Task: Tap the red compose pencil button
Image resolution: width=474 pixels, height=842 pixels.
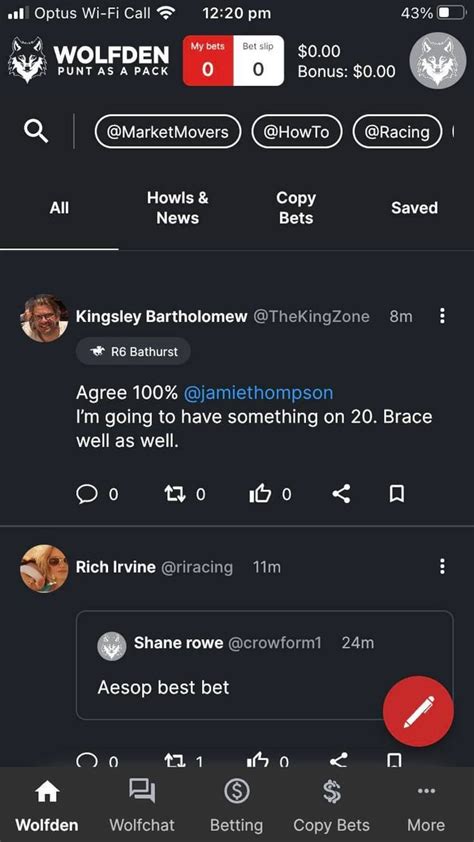Action: pyautogui.click(x=418, y=711)
